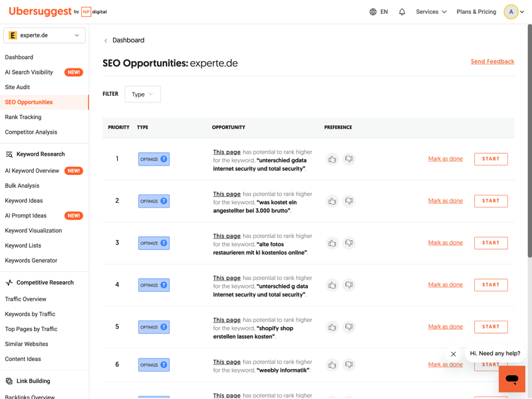Click the help icon on priority 1 Optimize badge
Viewport: 532px width, 399px height.
click(164, 159)
